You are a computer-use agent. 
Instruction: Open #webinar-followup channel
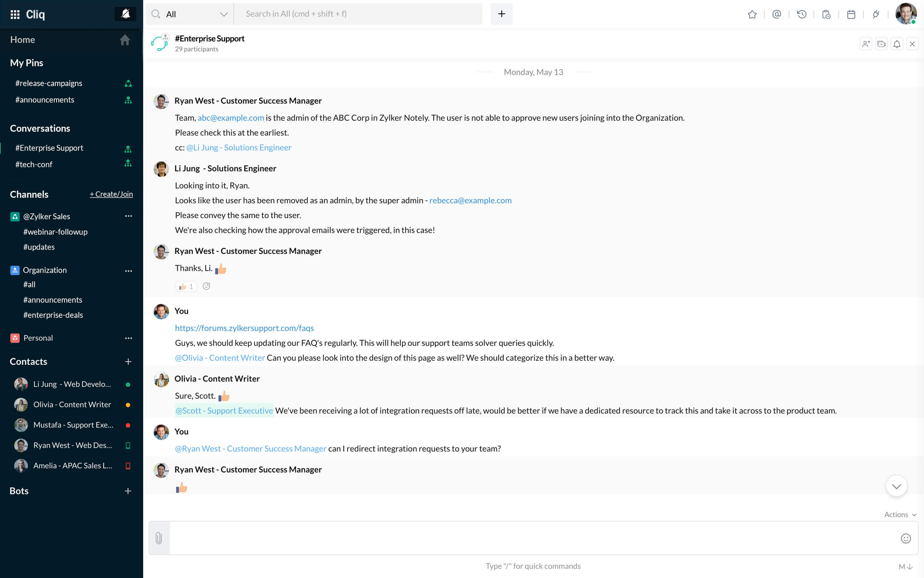pyautogui.click(x=55, y=232)
